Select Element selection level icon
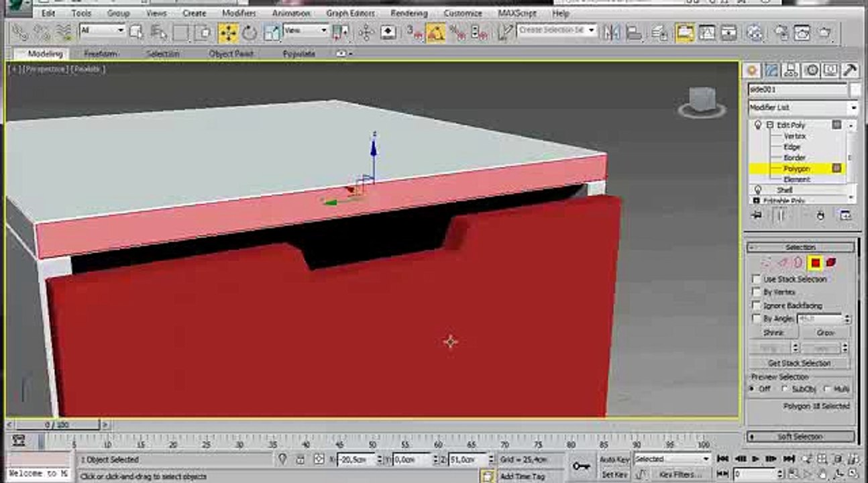 [x=831, y=262]
